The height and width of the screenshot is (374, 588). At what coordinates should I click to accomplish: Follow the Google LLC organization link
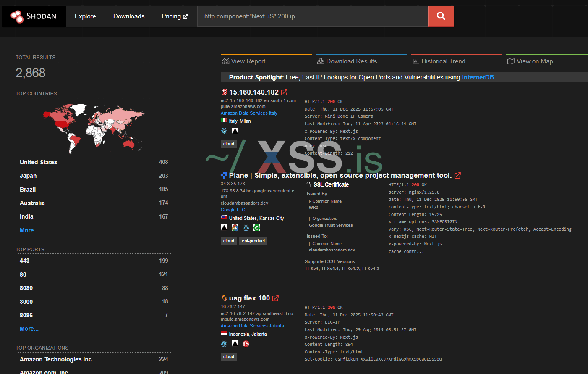233,210
